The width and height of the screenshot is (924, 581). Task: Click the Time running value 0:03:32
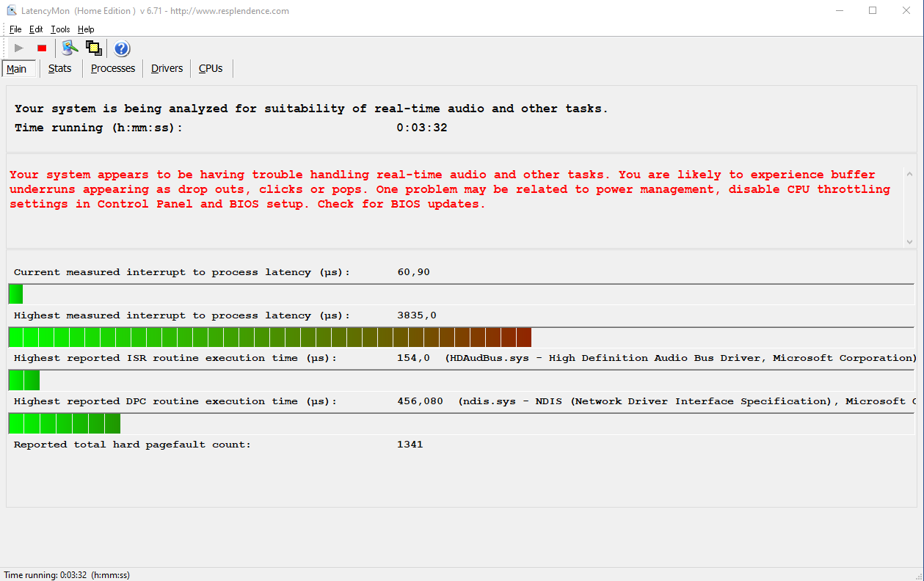coord(422,128)
